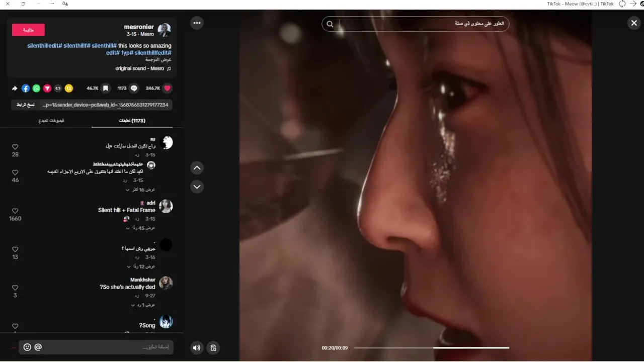Go to the next video with the down arrow
The height and width of the screenshot is (362, 644).
click(197, 187)
